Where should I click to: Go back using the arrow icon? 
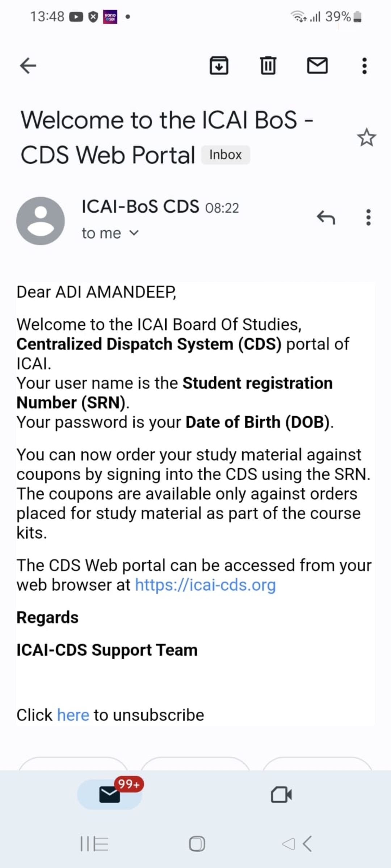(28, 66)
